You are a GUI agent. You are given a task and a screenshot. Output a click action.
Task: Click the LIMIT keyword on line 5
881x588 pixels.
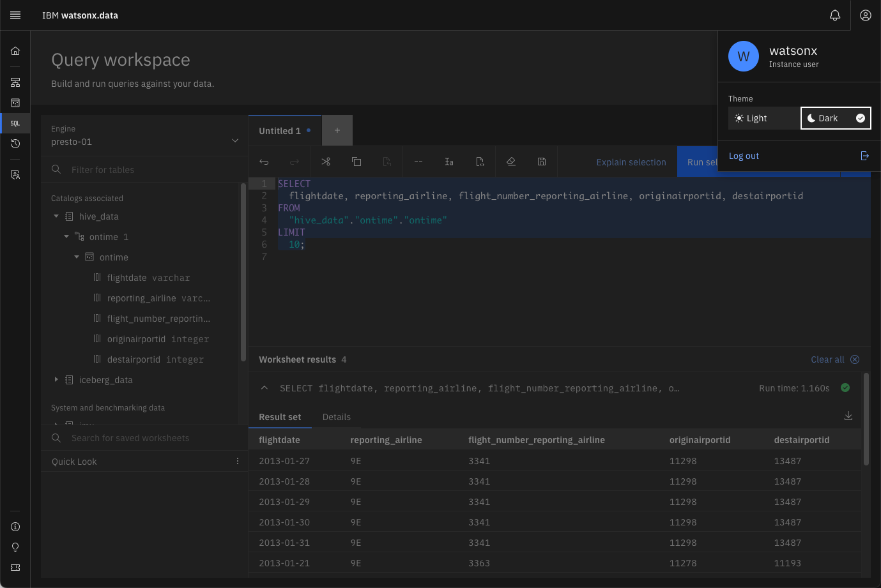(291, 232)
